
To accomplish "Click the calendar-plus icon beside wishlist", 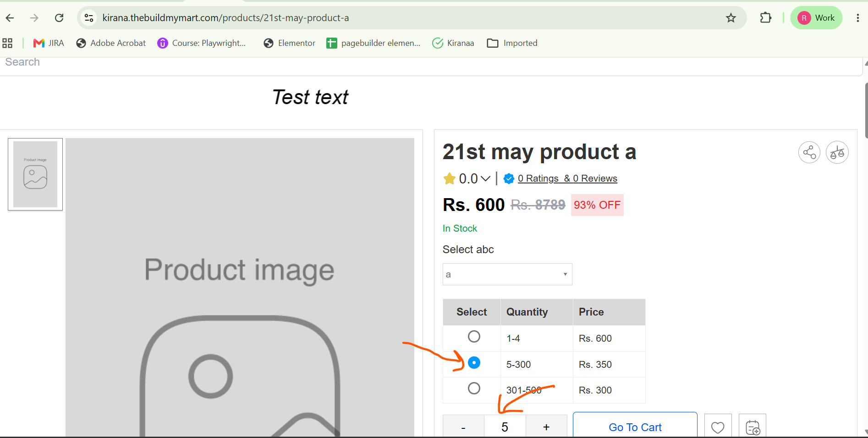I will (753, 426).
